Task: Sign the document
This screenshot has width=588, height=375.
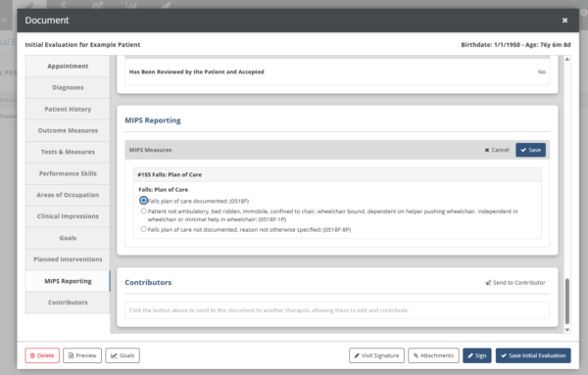Action: (x=477, y=355)
